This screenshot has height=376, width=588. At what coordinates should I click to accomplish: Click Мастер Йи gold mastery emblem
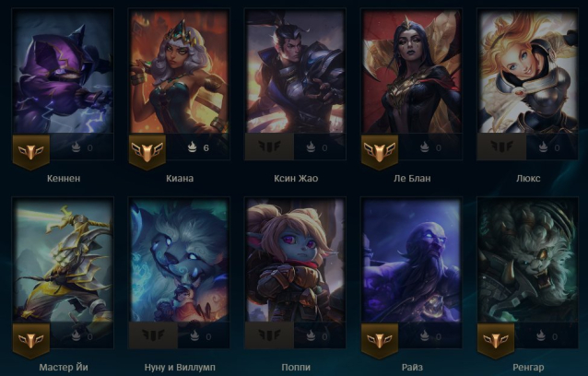coord(31,340)
